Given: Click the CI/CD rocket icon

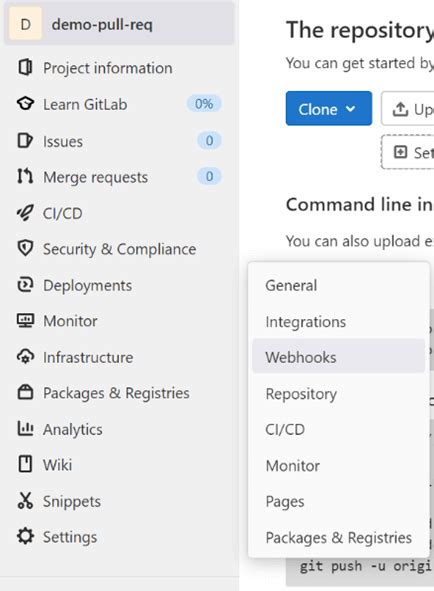Looking at the screenshot, I should tap(25, 213).
